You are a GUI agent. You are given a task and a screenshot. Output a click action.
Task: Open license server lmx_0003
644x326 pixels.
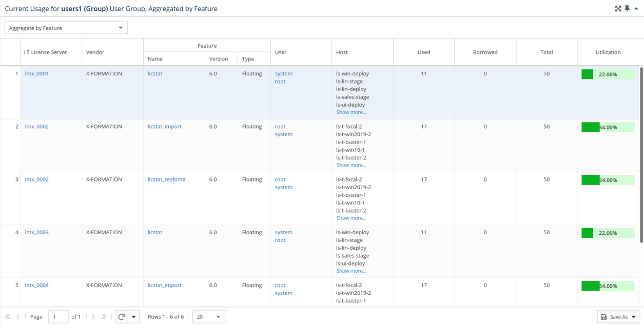[x=37, y=232]
